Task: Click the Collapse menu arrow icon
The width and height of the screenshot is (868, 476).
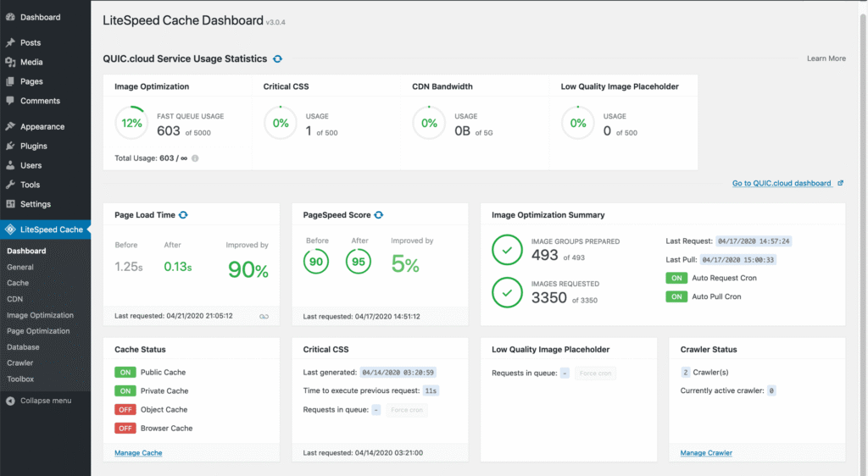Action: click(x=10, y=401)
